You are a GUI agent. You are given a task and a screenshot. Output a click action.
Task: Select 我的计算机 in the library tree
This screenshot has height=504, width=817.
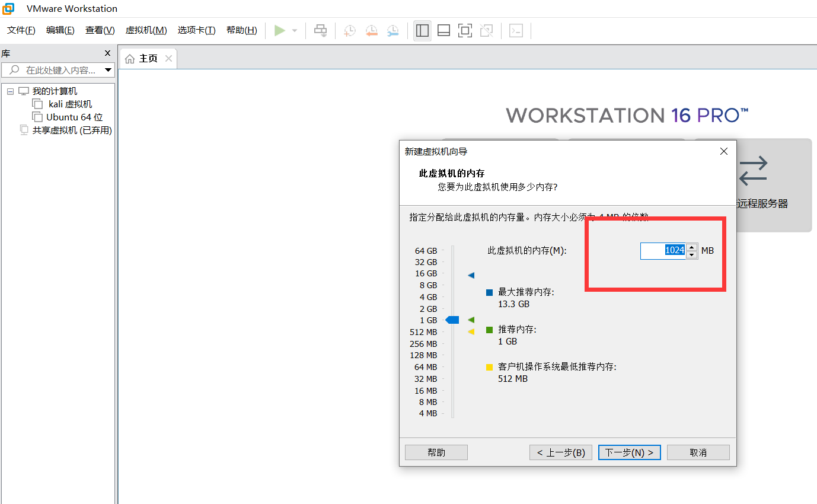click(55, 91)
